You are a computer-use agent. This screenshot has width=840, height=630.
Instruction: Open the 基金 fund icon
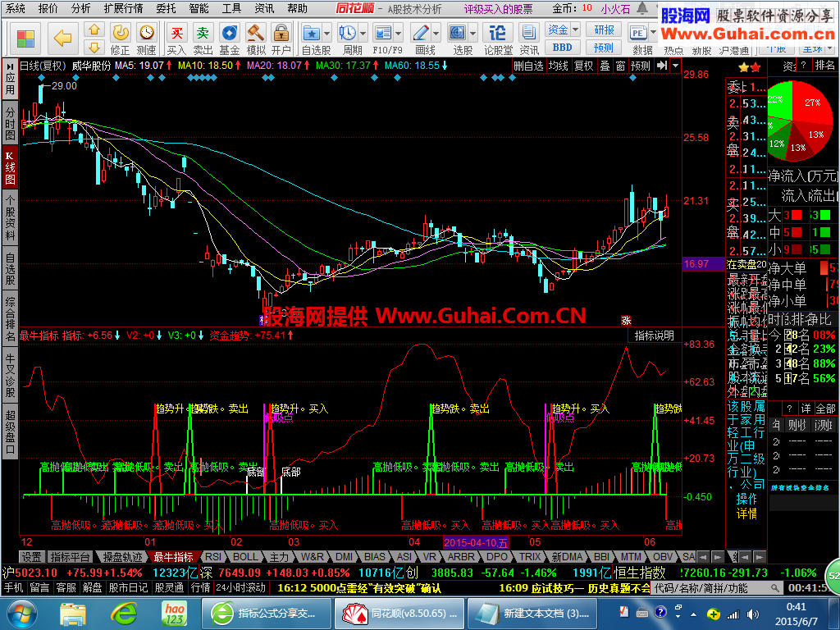(230, 39)
